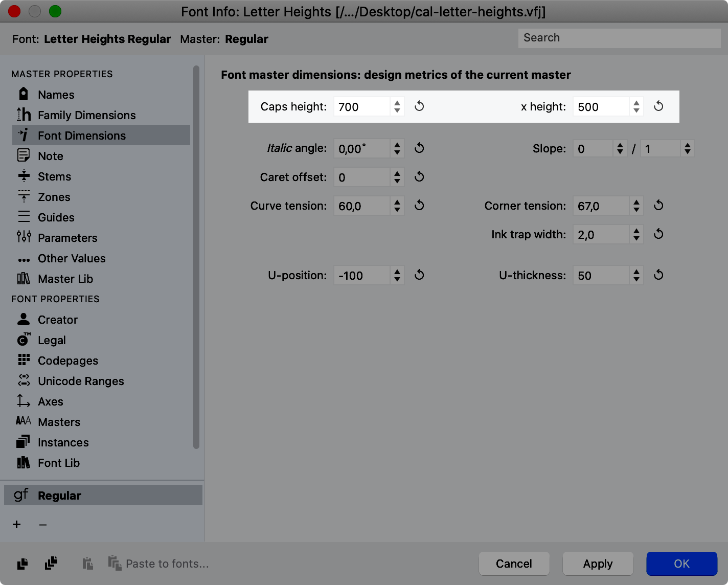Click the Corner tension stepper arrows

(636, 206)
